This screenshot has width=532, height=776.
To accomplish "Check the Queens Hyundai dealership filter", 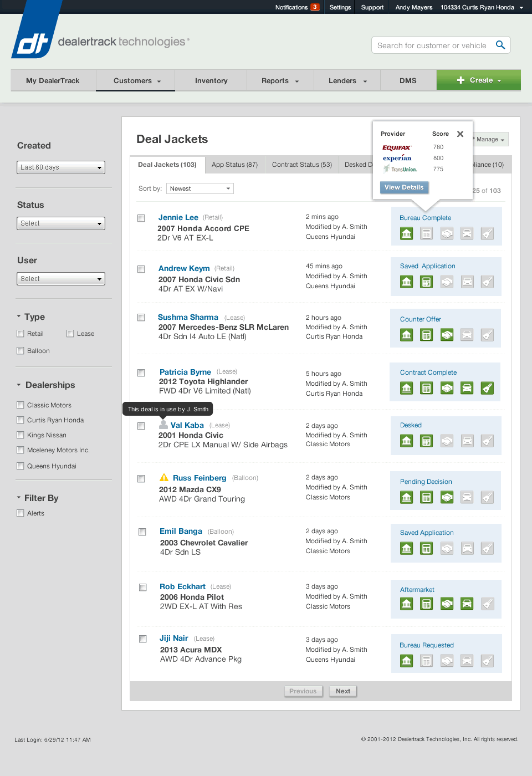I will tap(21, 466).
